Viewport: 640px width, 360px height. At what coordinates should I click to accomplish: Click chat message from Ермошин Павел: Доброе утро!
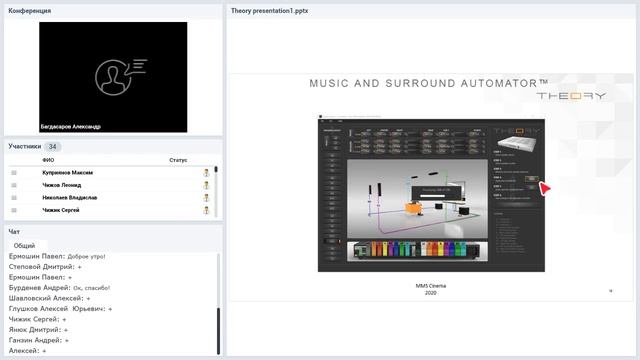click(57, 256)
